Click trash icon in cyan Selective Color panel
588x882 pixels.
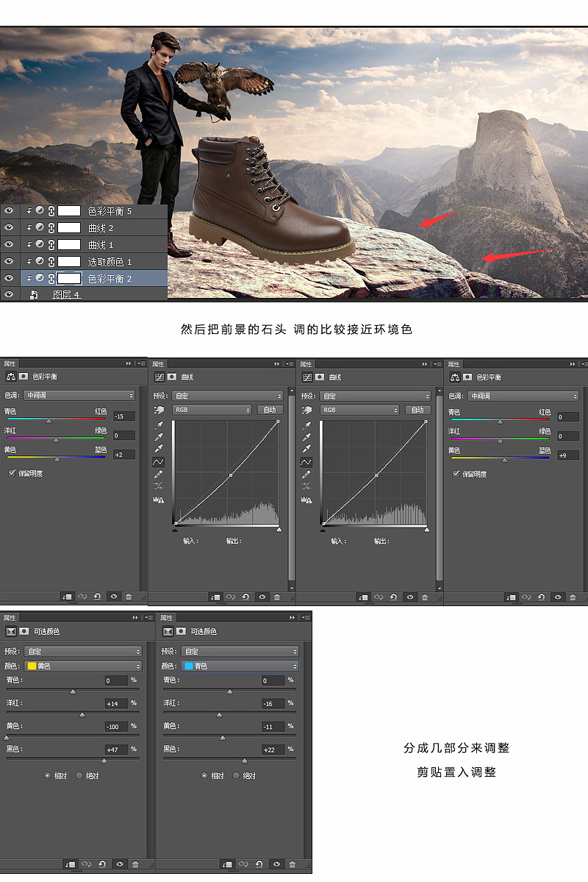(292, 864)
